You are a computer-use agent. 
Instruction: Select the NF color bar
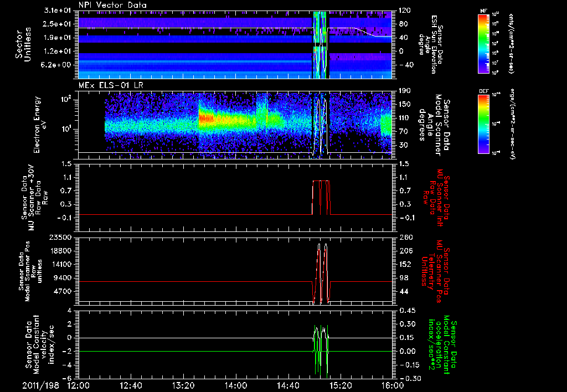pyautogui.click(x=483, y=44)
